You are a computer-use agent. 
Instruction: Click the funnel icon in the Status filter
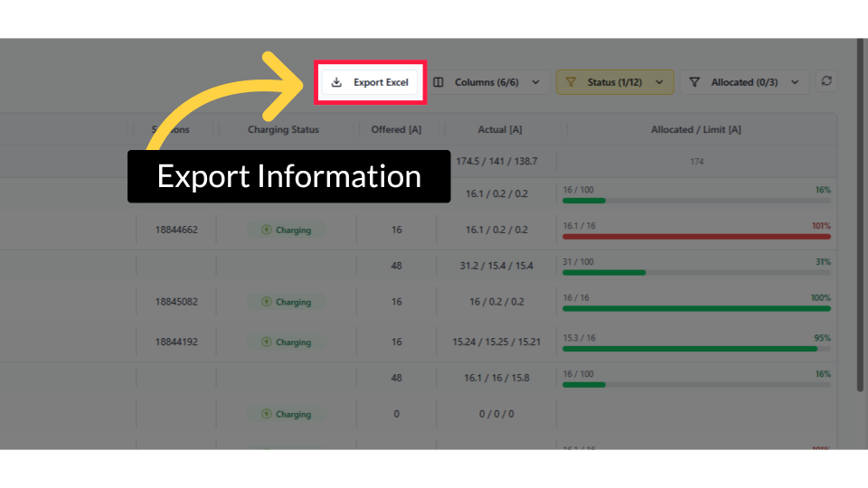[571, 82]
